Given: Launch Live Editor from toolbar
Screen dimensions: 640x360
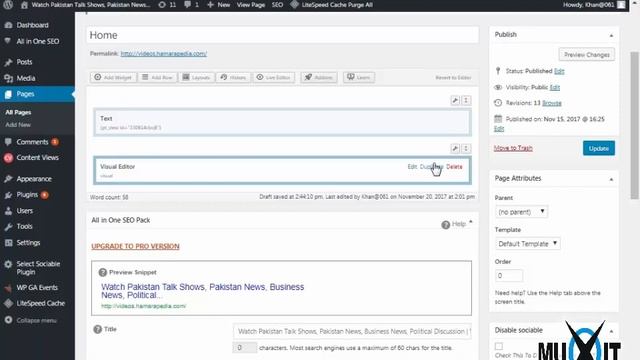Looking at the screenshot, I should [x=273, y=77].
